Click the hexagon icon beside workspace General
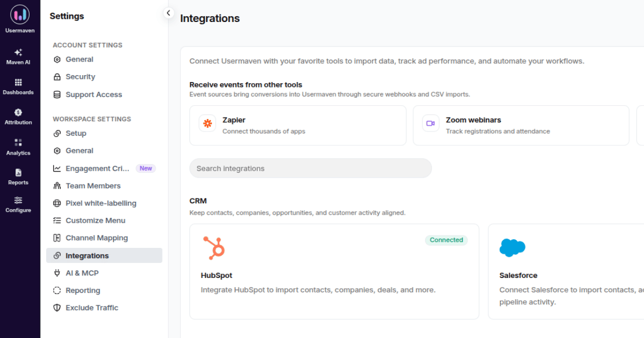The image size is (644, 338). 57,151
